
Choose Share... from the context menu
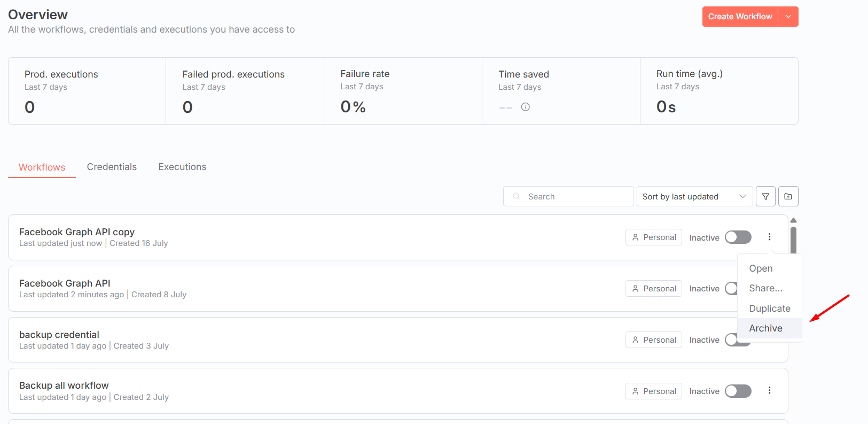tap(769, 288)
